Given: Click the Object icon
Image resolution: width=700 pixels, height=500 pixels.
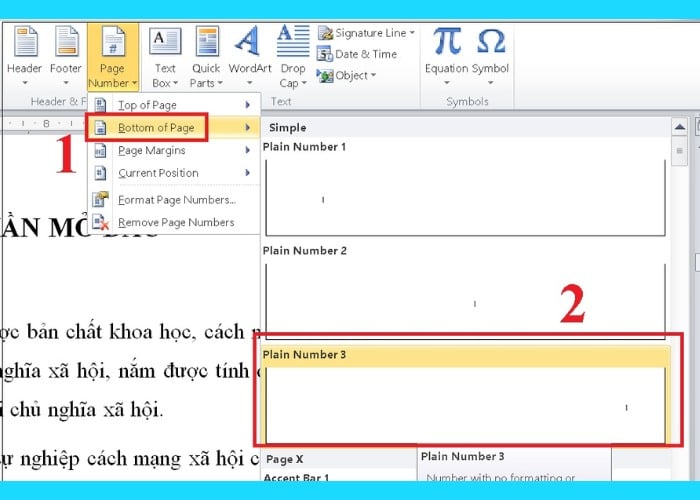Looking at the screenshot, I should tap(325, 76).
